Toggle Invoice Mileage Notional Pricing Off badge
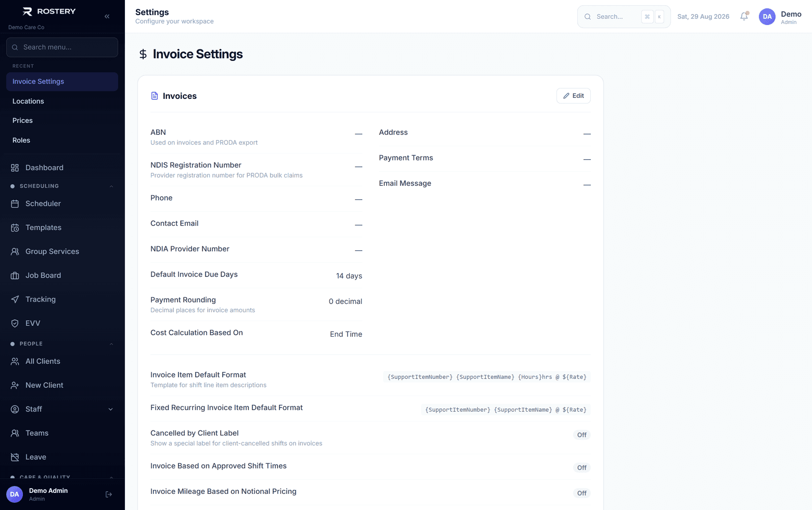 point(581,493)
